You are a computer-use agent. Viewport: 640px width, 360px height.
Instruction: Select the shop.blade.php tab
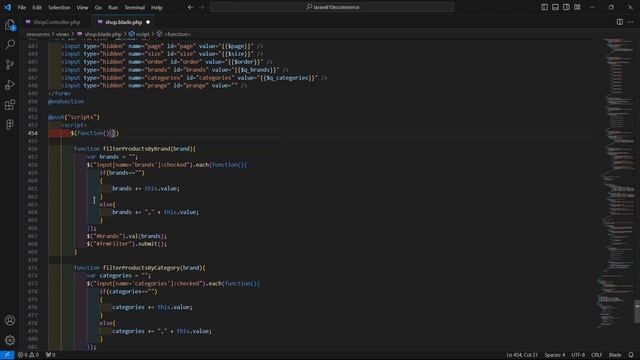pos(124,22)
